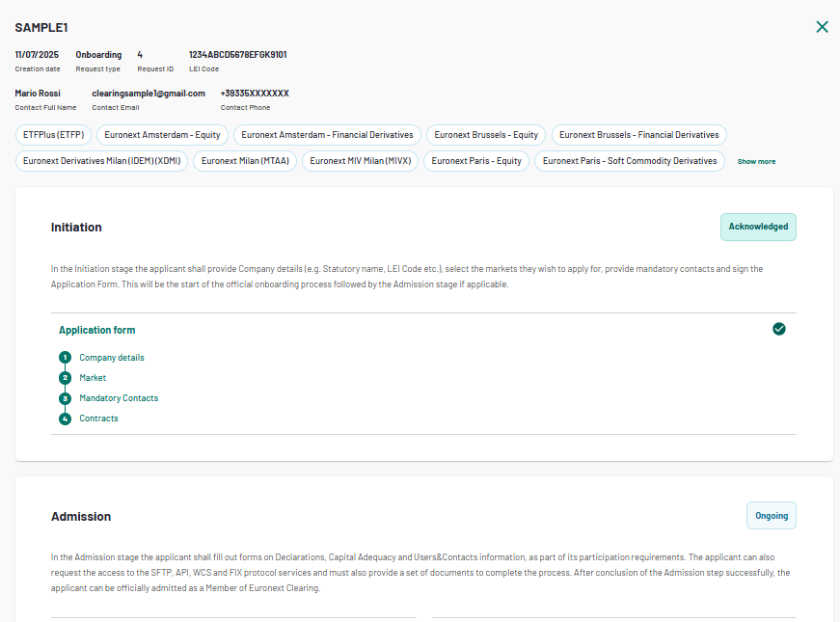Close the SAMPLE1 request panel
Image resolution: width=840 pixels, height=622 pixels.
pos(822,27)
